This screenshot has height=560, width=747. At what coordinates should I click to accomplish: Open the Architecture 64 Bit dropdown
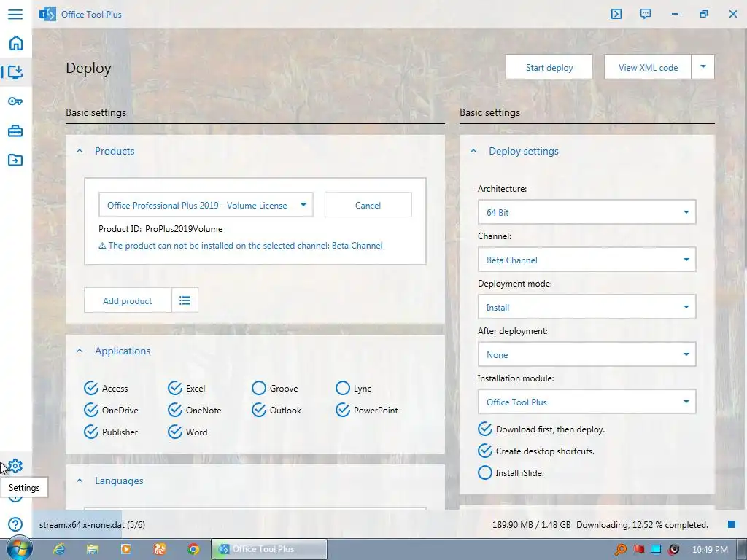(x=587, y=212)
